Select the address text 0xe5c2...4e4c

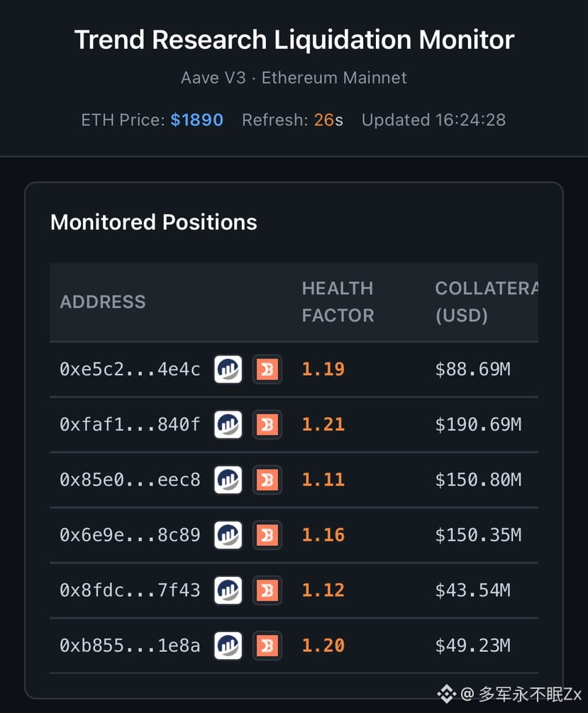coord(130,370)
